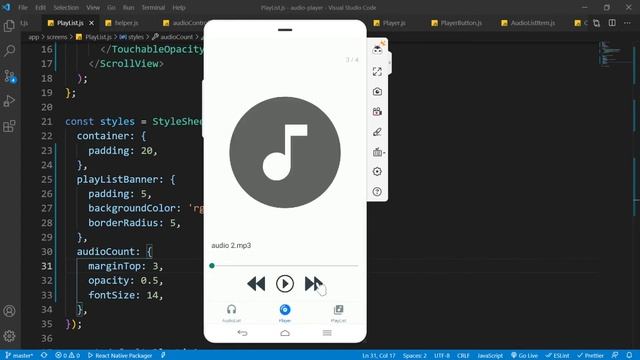Click the emulator screenshot icon

pos(377,91)
